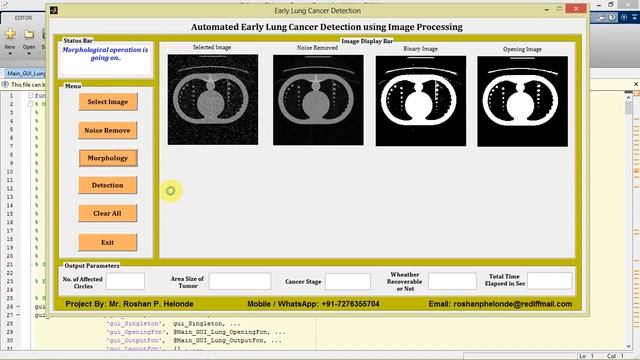Click the Exit button

pyautogui.click(x=108, y=242)
